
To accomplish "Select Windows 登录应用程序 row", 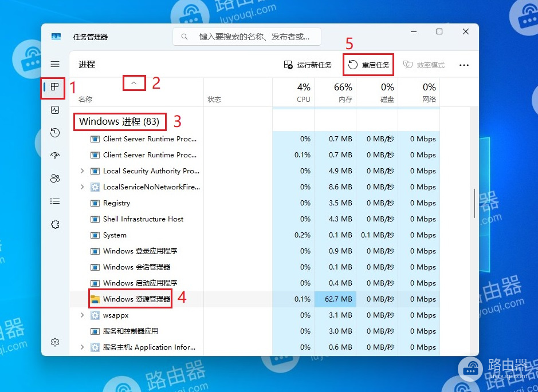I will click(x=254, y=251).
